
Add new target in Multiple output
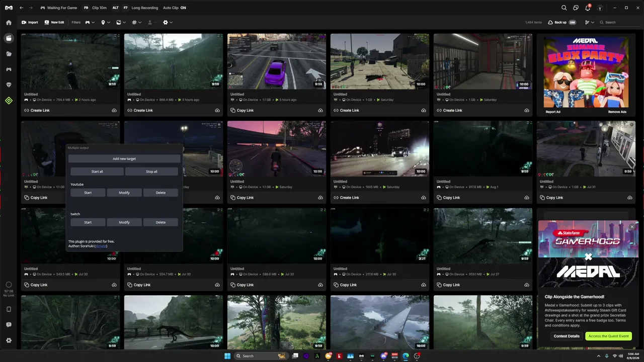[x=124, y=159]
